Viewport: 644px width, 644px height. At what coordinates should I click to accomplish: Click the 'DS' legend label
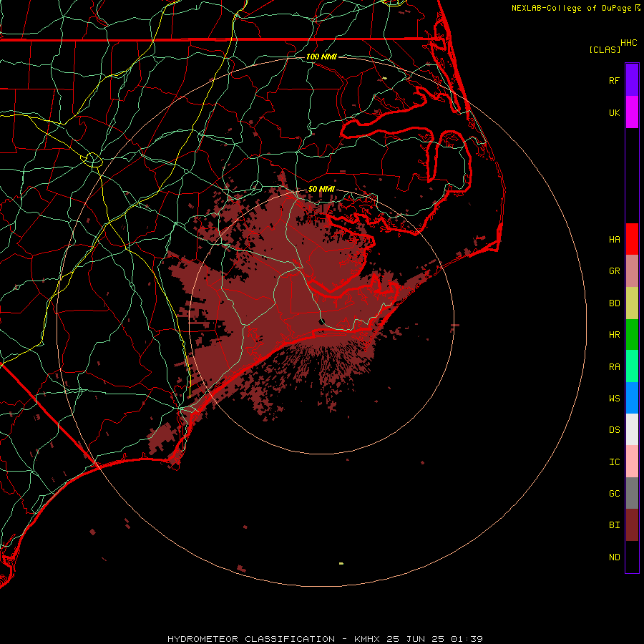tap(614, 430)
